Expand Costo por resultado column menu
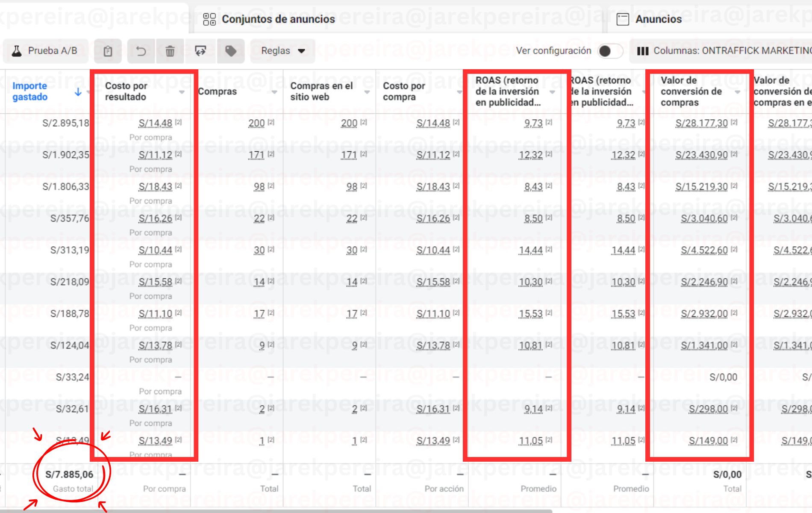812x513 pixels. tap(182, 92)
